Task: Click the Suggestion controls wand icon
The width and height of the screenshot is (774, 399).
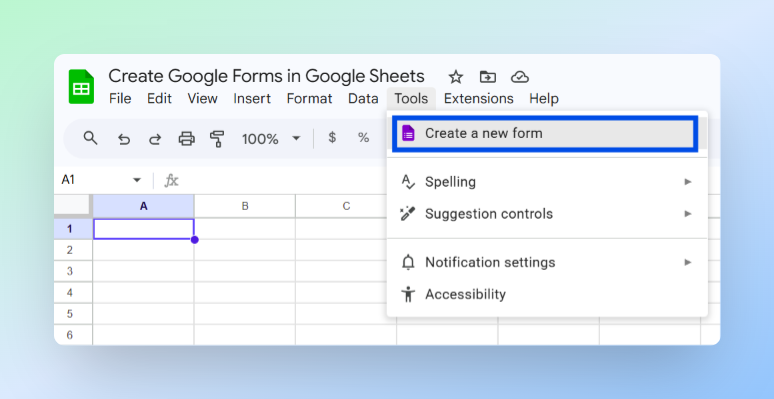Action: coord(408,214)
